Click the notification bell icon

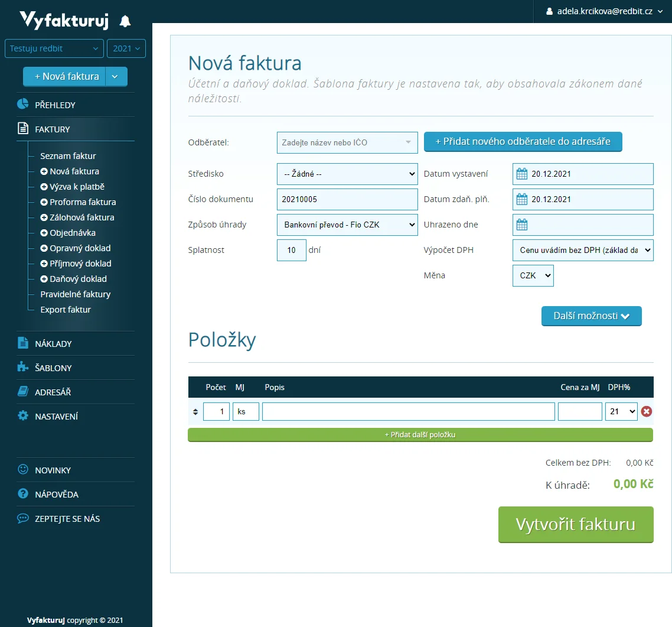coord(125,22)
